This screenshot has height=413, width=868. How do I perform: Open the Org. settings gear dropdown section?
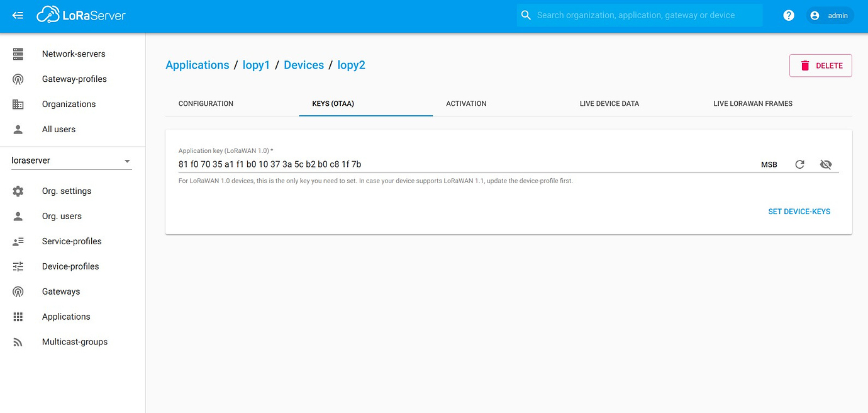[17, 191]
